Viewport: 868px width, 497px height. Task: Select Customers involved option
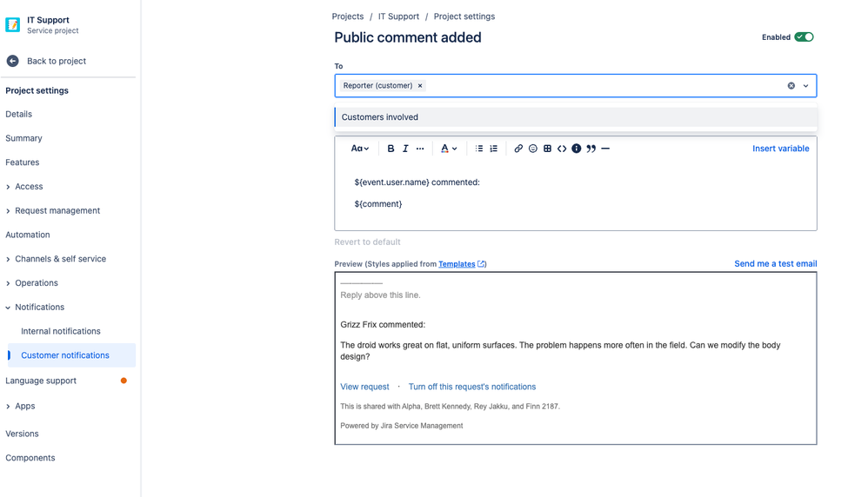click(576, 117)
